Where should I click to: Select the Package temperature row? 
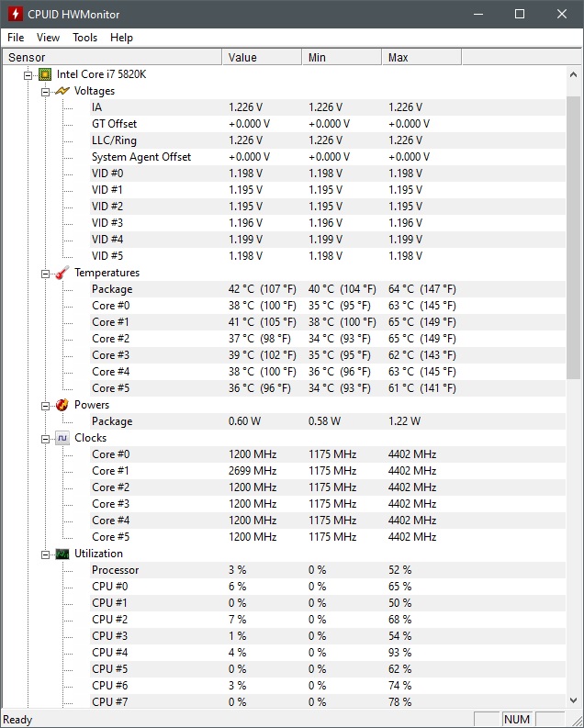[112, 289]
